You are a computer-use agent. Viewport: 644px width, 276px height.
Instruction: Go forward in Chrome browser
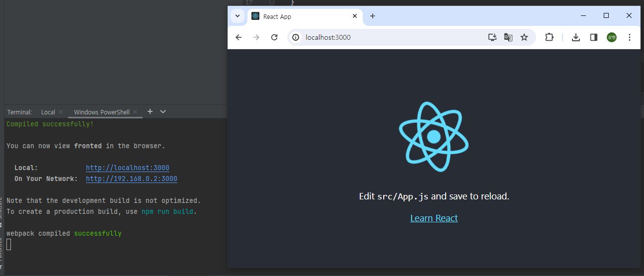[x=256, y=37]
